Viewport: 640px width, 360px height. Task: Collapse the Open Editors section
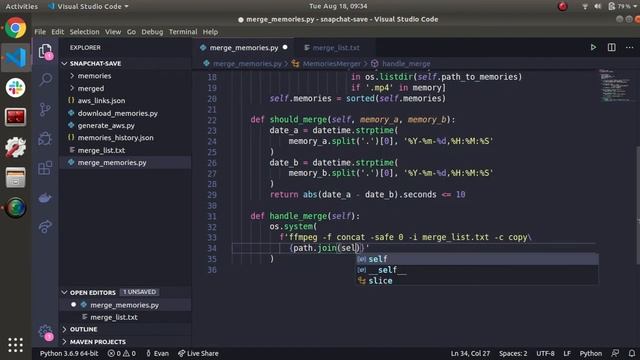(93, 293)
